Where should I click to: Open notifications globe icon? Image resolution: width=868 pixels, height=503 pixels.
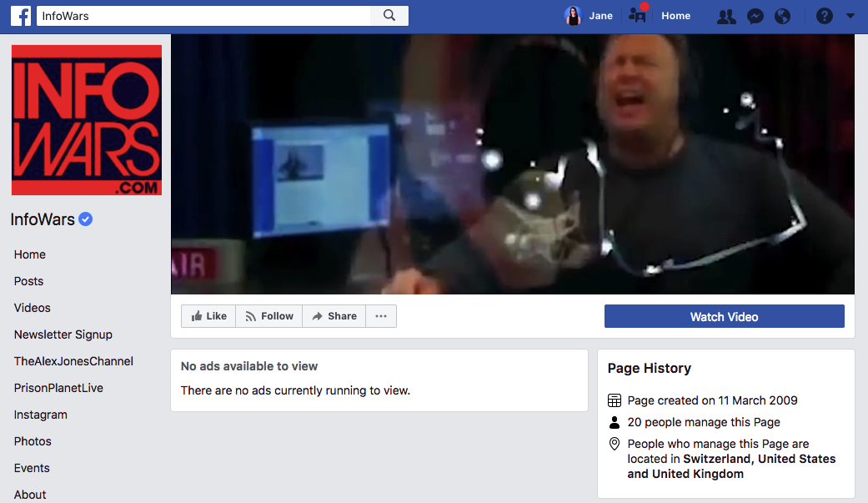782,16
